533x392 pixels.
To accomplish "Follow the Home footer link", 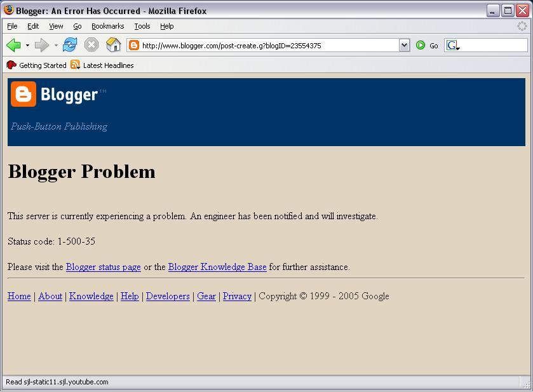I will click(x=19, y=296).
